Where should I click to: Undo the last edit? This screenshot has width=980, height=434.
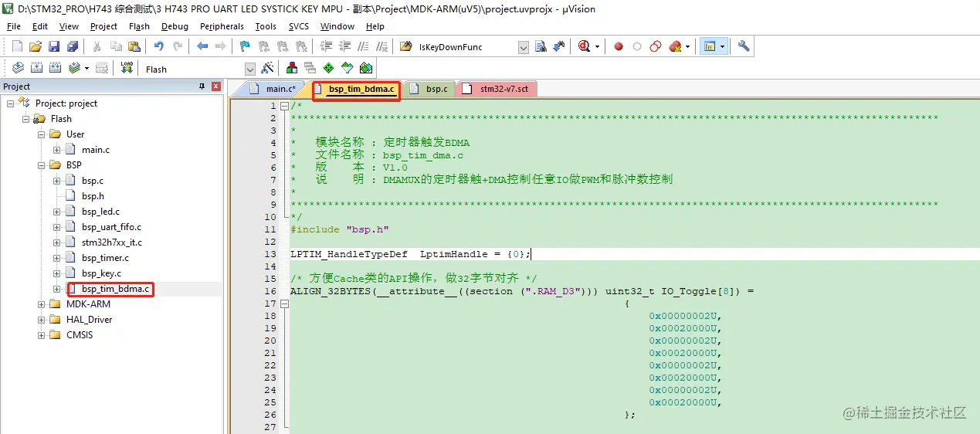coord(159,46)
